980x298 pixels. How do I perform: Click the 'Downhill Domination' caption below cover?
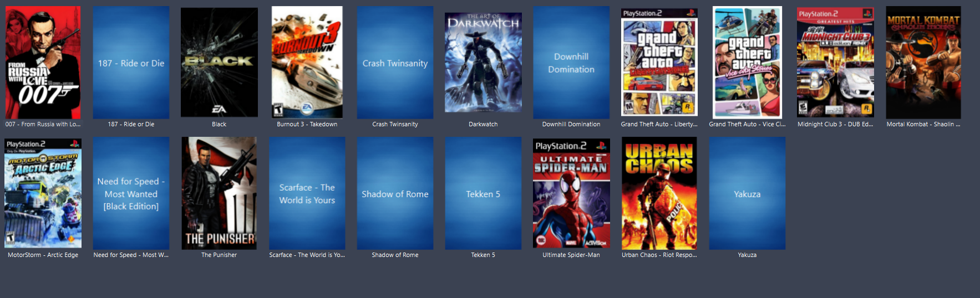pos(571,124)
